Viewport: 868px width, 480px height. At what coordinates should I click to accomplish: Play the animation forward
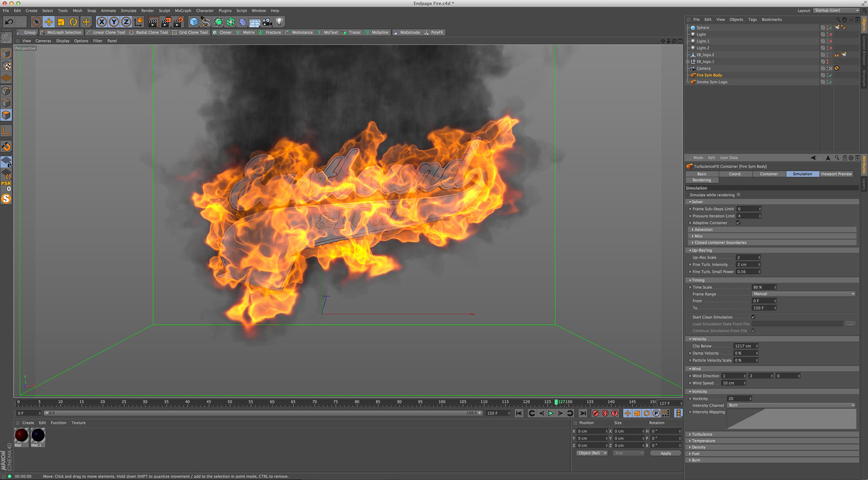(551, 413)
